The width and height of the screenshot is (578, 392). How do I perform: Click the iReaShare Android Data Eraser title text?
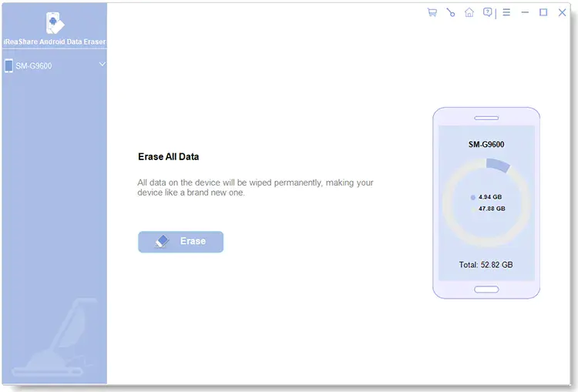coord(55,42)
